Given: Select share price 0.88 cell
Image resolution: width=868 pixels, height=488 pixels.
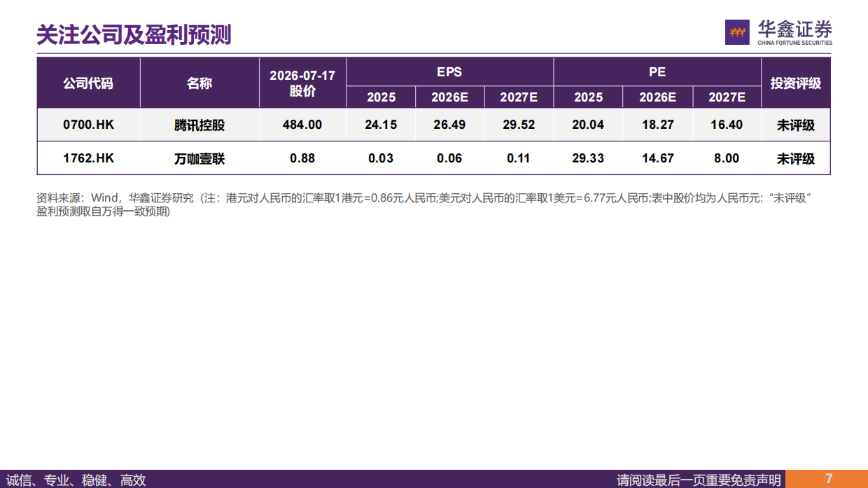Looking at the screenshot, I should point(302,158).
